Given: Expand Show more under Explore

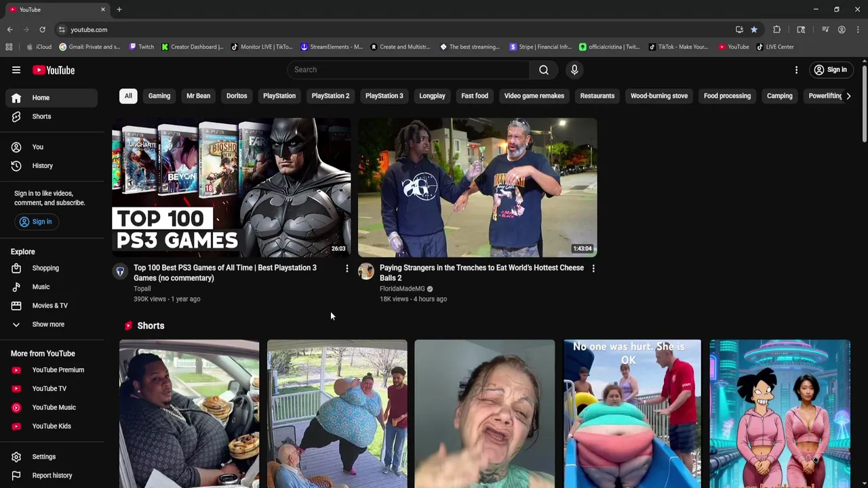Looking at the screenshot, I should tap(52, 325).
